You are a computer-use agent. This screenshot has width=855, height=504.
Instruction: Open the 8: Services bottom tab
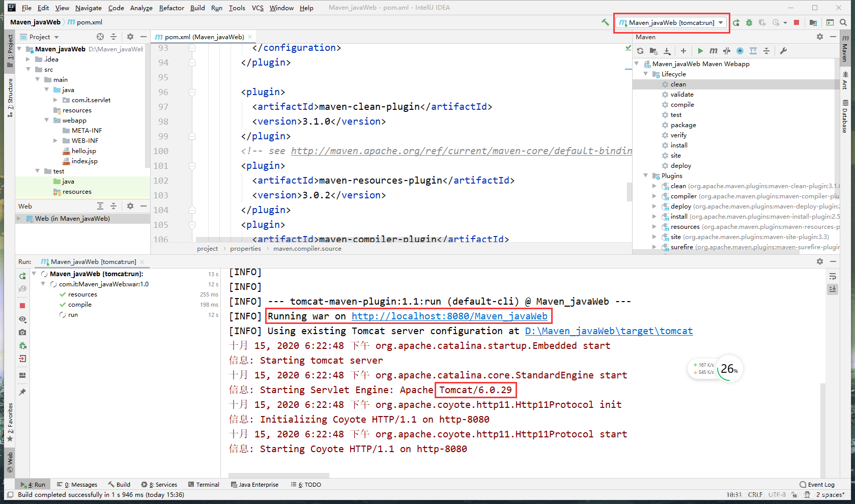pyautogui.click(x=159, y=485)
